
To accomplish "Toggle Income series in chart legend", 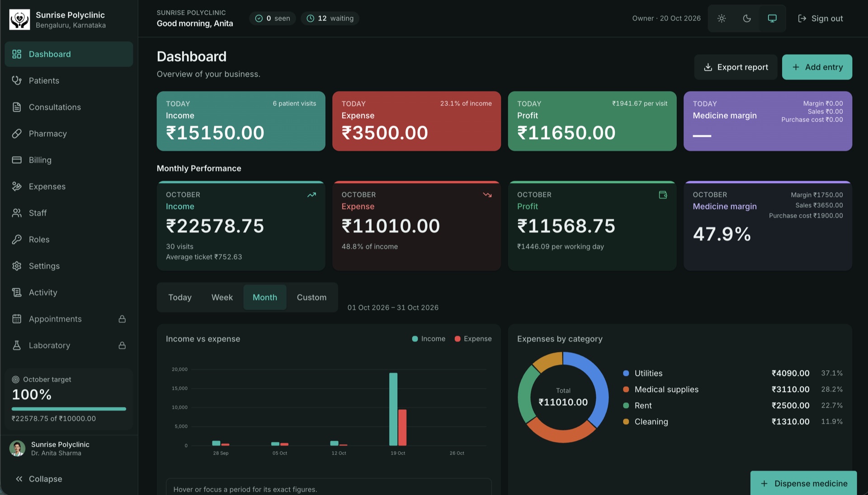I will coord(429,339).
